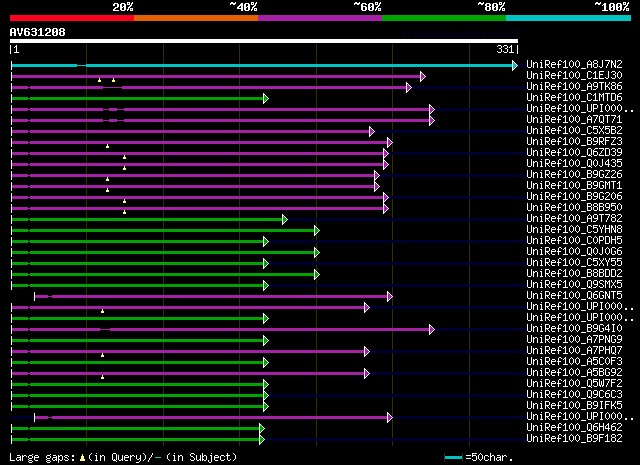The width and height of the screenshot is (640, 465).
Task: Click the yellow gap marker under the A7PHQ7 bar
Action: (x=102, y=355)
